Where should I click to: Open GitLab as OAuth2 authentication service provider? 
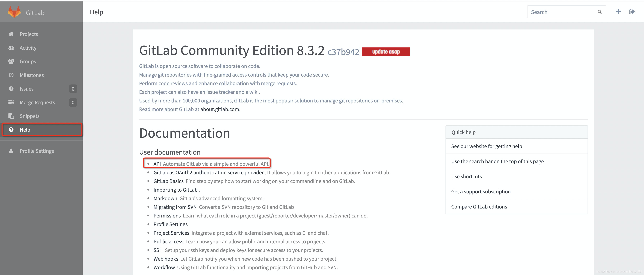[209, 173]
